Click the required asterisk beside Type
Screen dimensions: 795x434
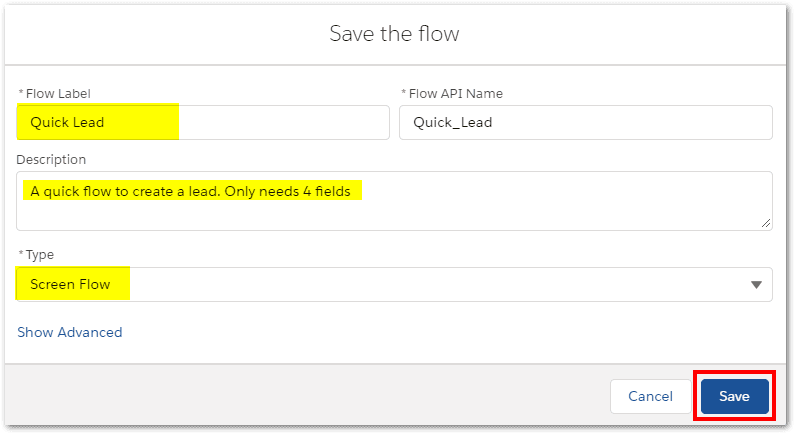(x=20, y=255)
